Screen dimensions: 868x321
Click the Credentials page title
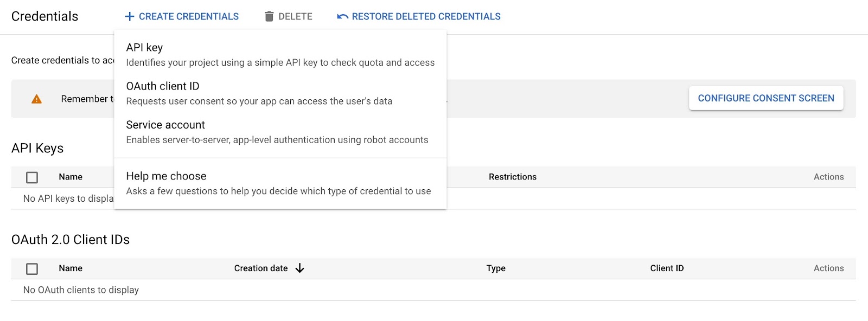coord(44,16)
